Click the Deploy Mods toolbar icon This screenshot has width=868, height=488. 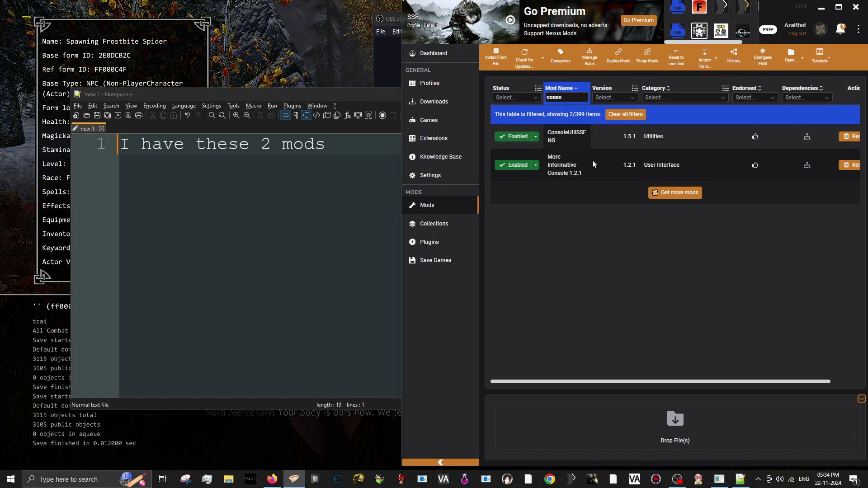click(618, 56)
